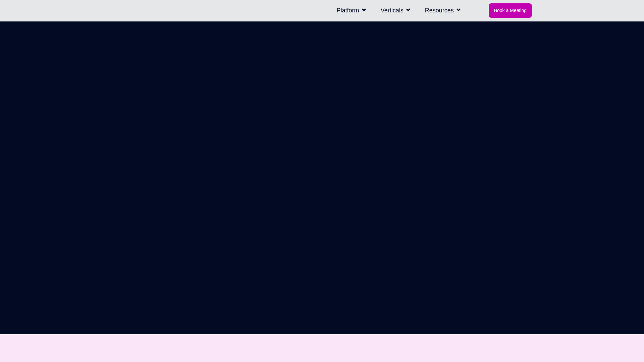Click the Book a Meeting button
Image resolution: width=644 pixels, height=362 pixels.
[x=510, y=10]
